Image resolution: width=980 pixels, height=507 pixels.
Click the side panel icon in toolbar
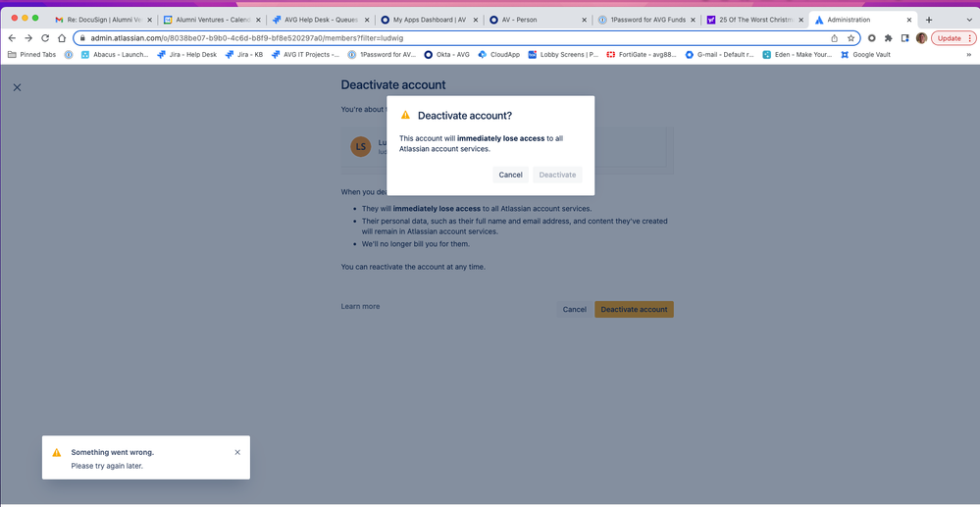(x=904, y=38)
